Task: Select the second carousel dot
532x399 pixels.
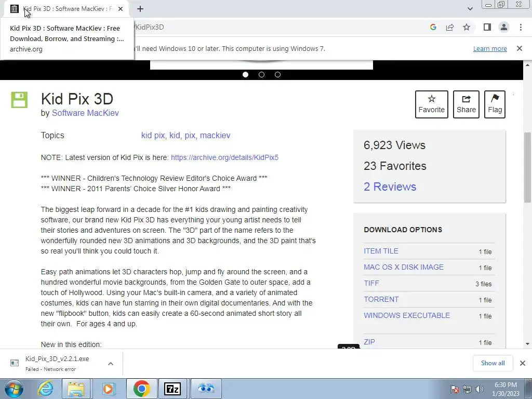Action: 261,75
